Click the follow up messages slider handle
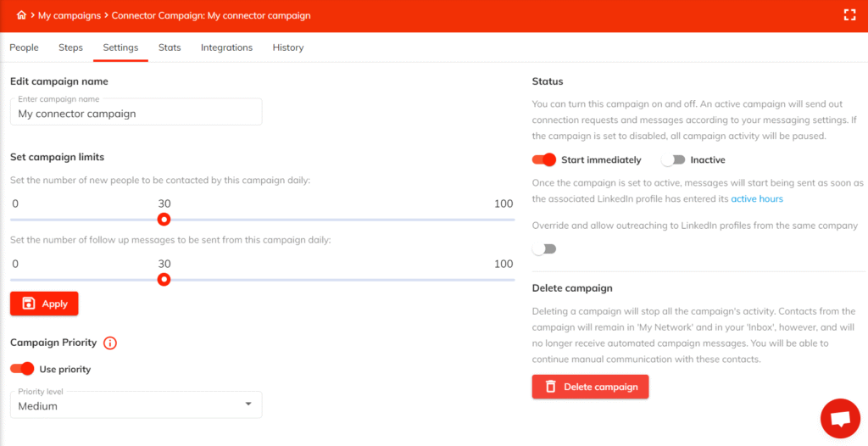 pos(164,279)
